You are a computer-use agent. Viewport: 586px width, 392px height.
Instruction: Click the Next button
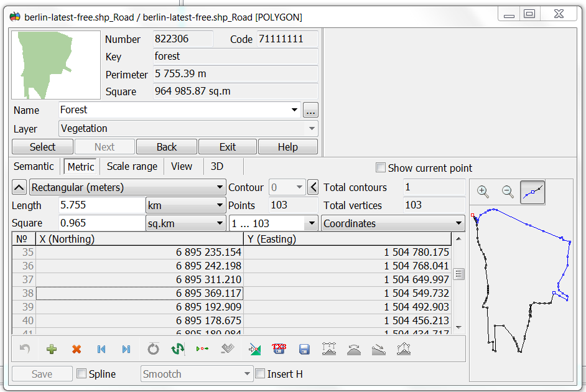point(105,147)
